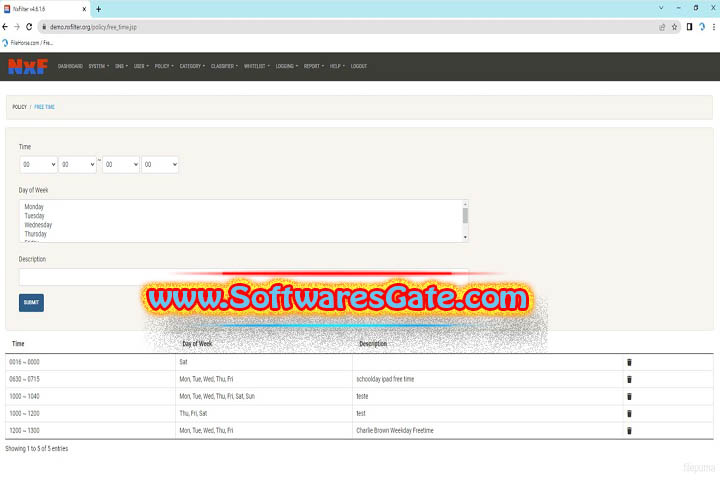Open the DASHBOARD page
The image size is (720, 480).
click(x=70, y=66)
